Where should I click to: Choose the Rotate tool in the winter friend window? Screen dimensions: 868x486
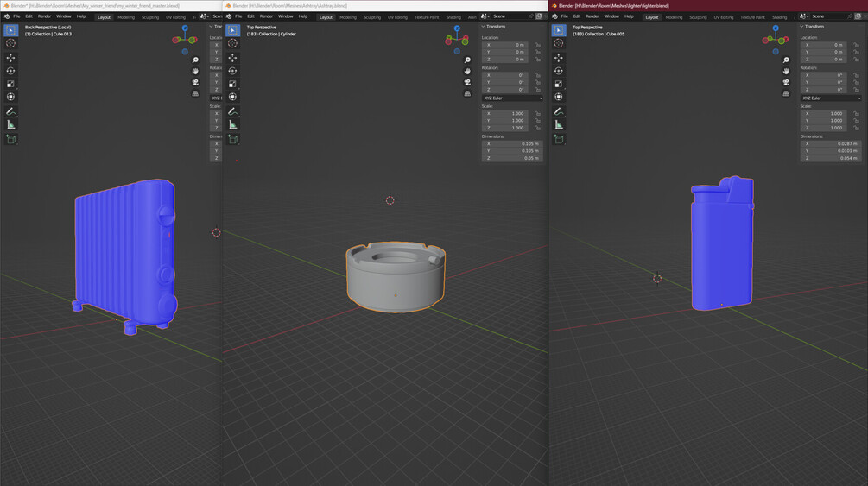(10, 71)
